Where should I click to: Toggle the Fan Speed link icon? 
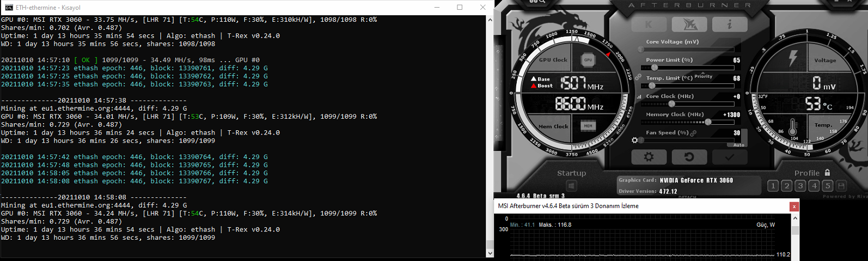coord(693,133)
